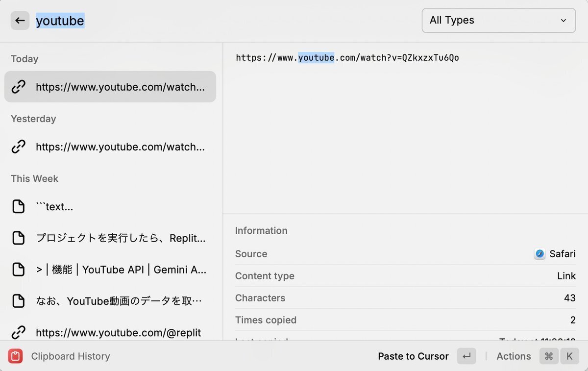Click the chevron on All Types filter
The width and height of the screenshot is (588, 371).
point(563,21)
